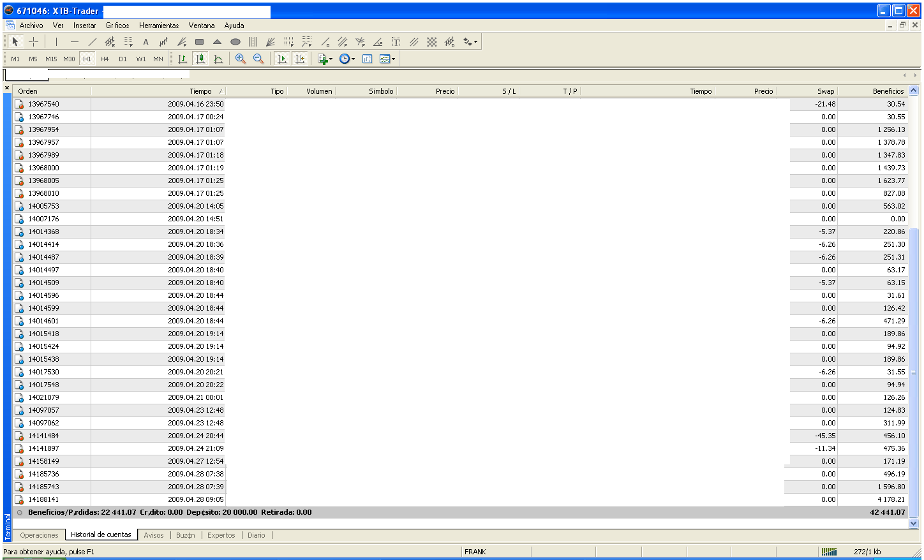
Task: Open the chart templates dropdown
Action: point(387,59)
